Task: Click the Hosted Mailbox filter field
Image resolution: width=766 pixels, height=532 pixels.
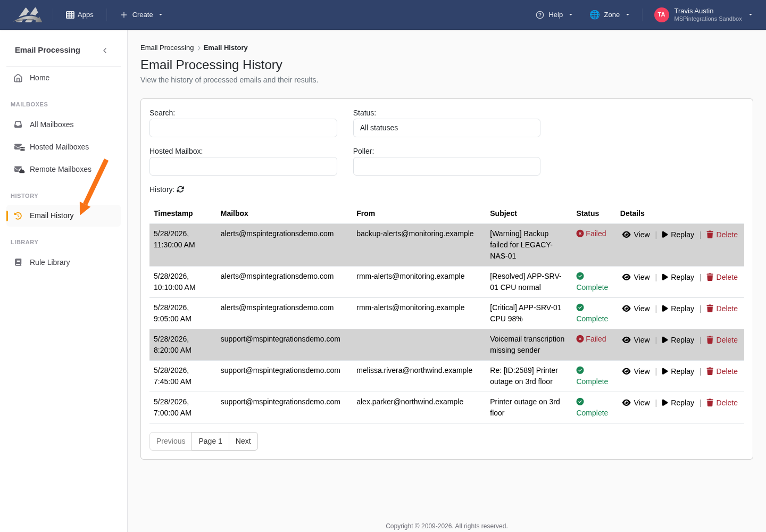Action: (243, 166)
